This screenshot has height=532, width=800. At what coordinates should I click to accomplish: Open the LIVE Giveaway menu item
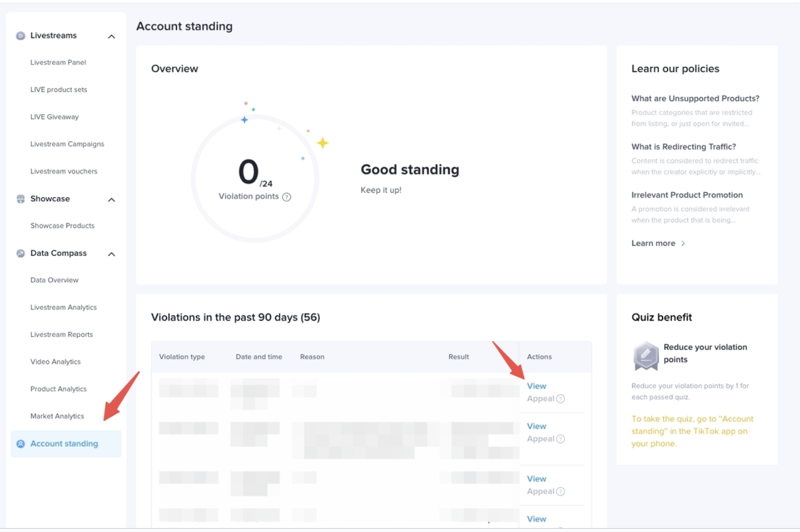point(55,117)
